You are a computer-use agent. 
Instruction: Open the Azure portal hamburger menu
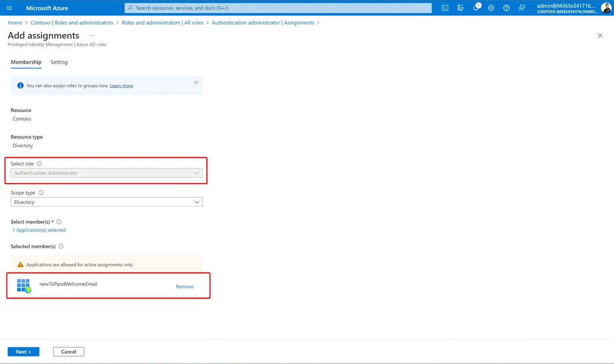click(x=9, y=8)
